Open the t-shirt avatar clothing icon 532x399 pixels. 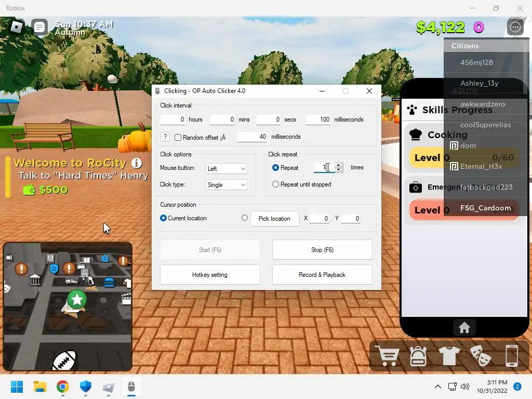coord(449,356)
